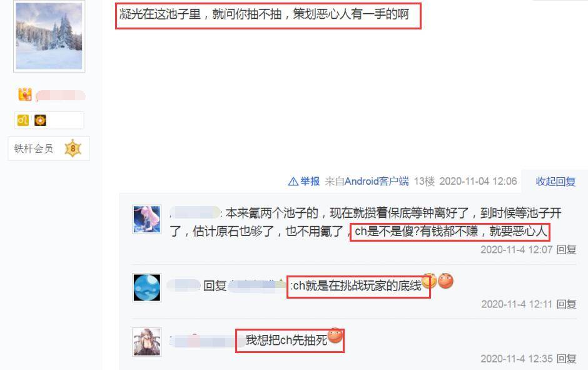Click the yellow laughing emoji in the second reply
Screen dimensions: 588x370
[429, 280]
